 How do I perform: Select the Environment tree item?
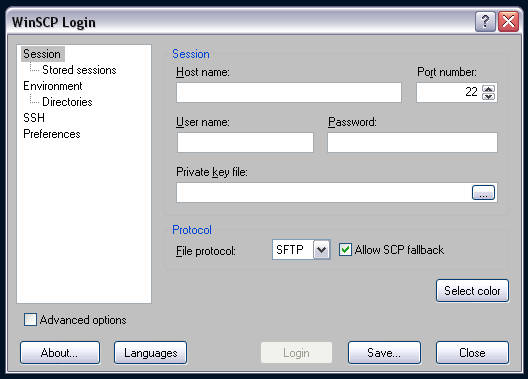(x=53, y=86)
